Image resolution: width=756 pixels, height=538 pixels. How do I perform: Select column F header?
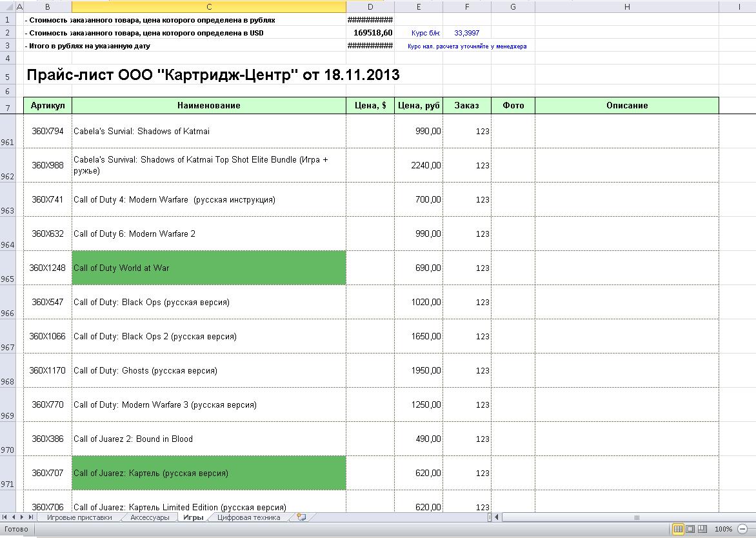click(x=467, y=6)
